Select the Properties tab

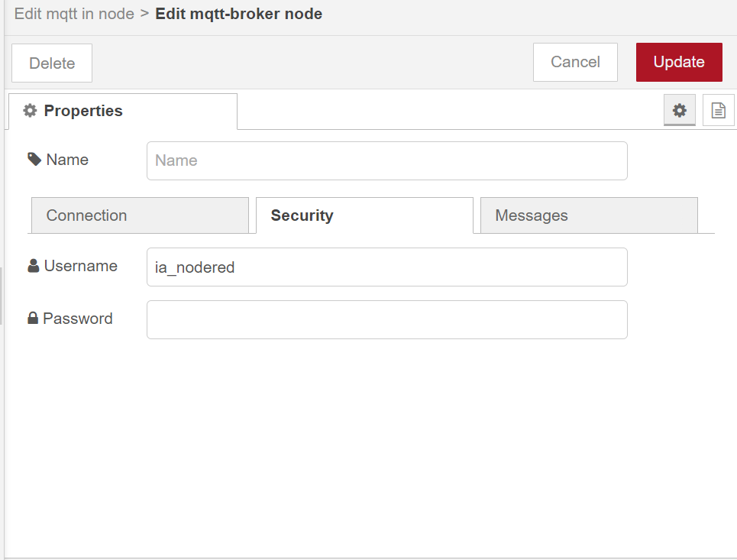pyautogui.click(x=122, y=111)
